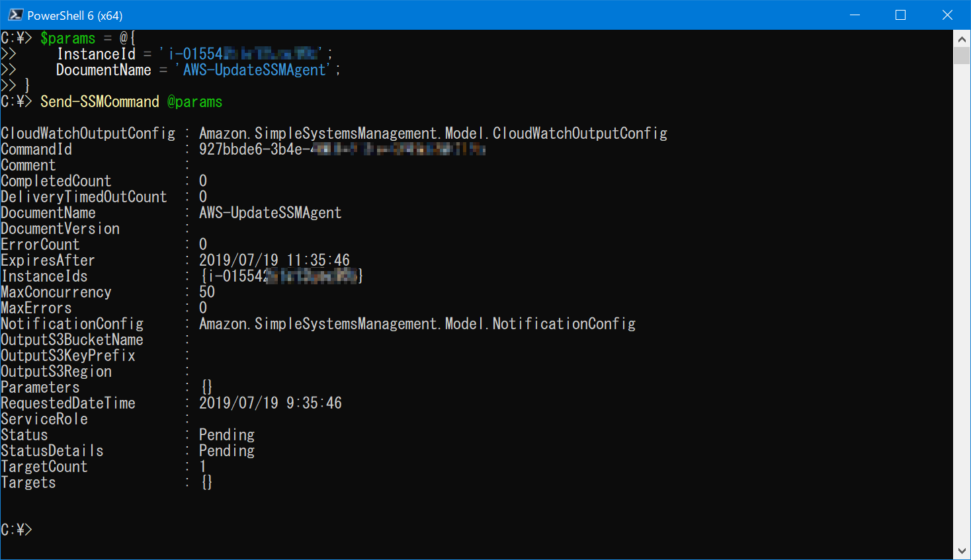
Task: Click the ExpiresAfter date value
Action: [274, 260]
